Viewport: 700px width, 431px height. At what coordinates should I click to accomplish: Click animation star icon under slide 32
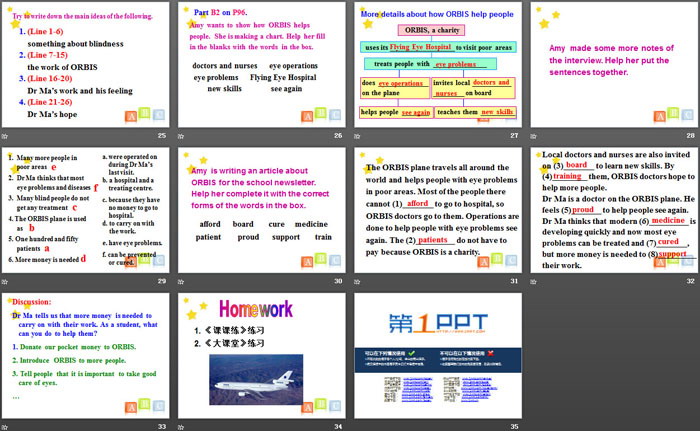(x=533, y=281)
